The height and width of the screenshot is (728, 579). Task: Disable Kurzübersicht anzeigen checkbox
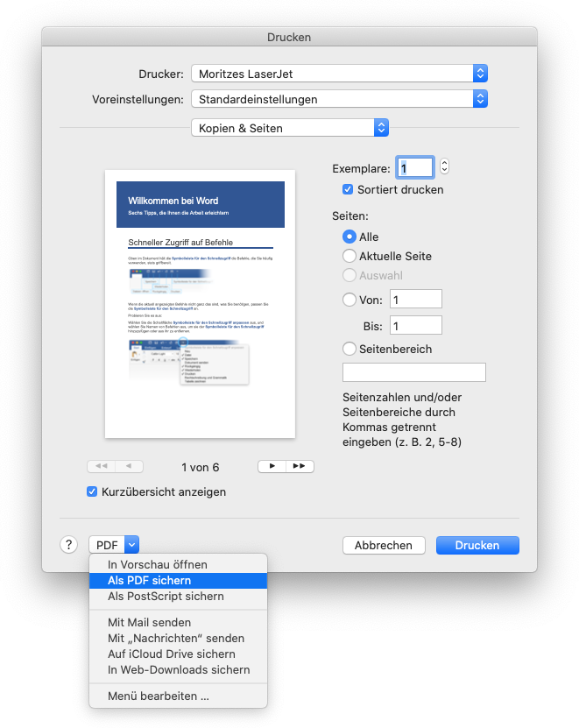pos(92,491)
